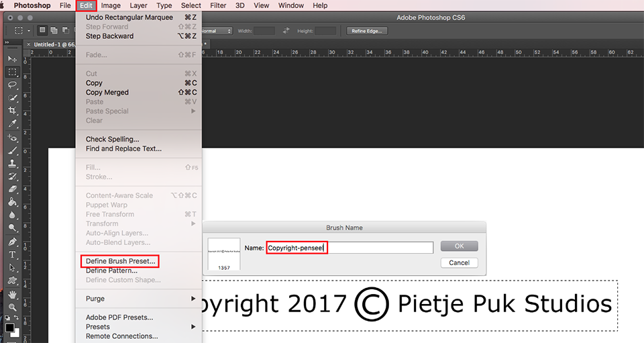Open the marquee tool preset picker arrow

click(29, 31)
